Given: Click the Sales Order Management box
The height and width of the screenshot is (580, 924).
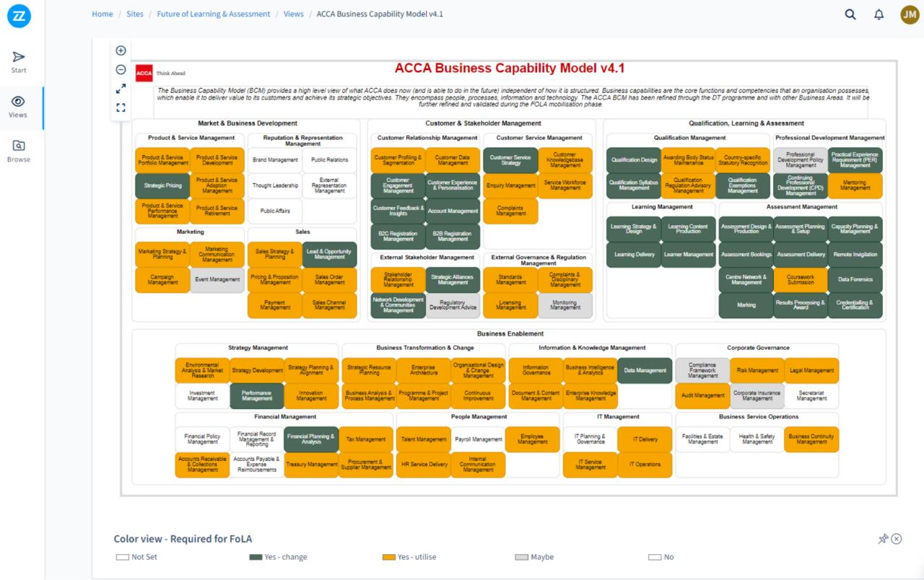Looking at the screenshot, I should [329, 280].
